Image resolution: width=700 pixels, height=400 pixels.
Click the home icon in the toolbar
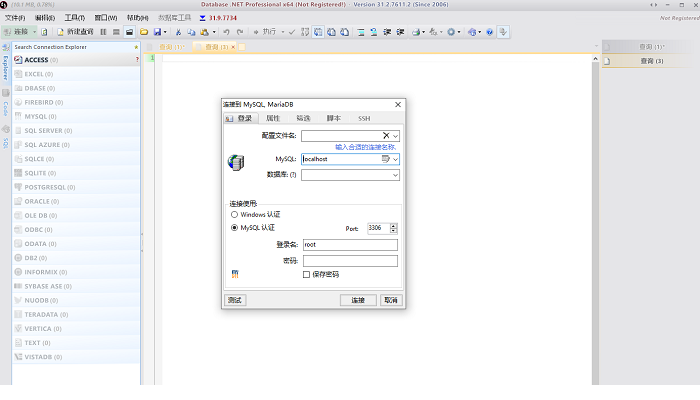[472, 32]
